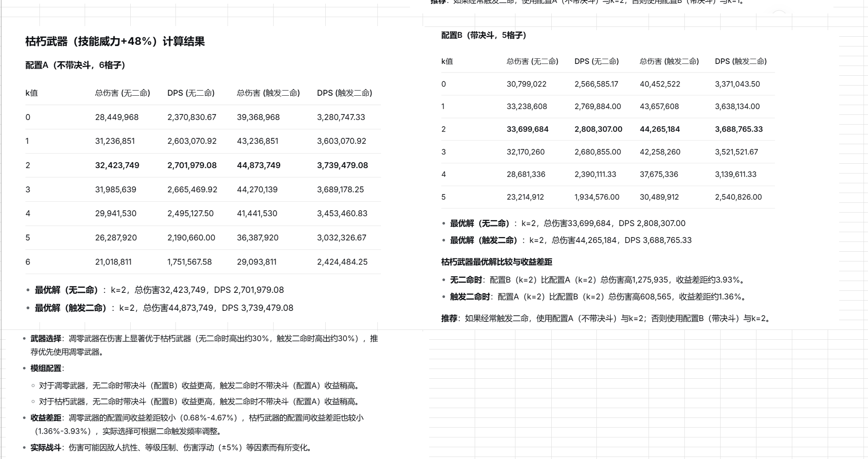The image size is (868, 459).
Task: Click the 配置B（带决斗，5格子）subtitle
Action: pyautogui.click(x=484, y=35)
